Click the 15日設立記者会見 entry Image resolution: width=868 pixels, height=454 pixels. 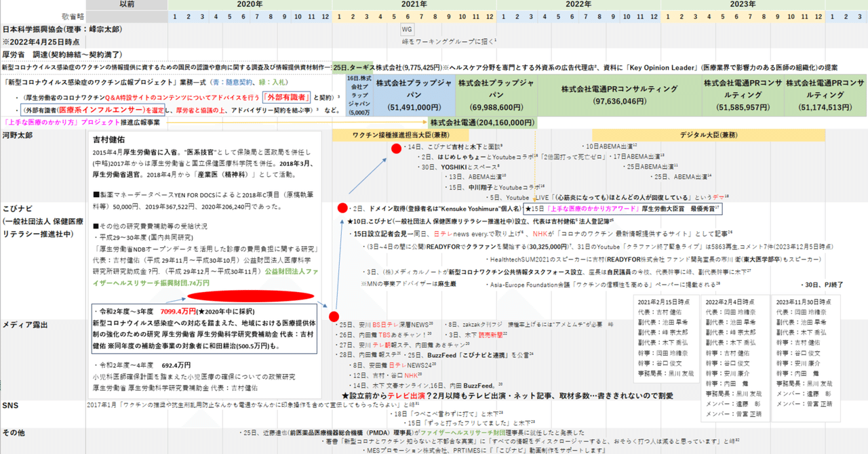pyautogui.click(x=541, y=232)
